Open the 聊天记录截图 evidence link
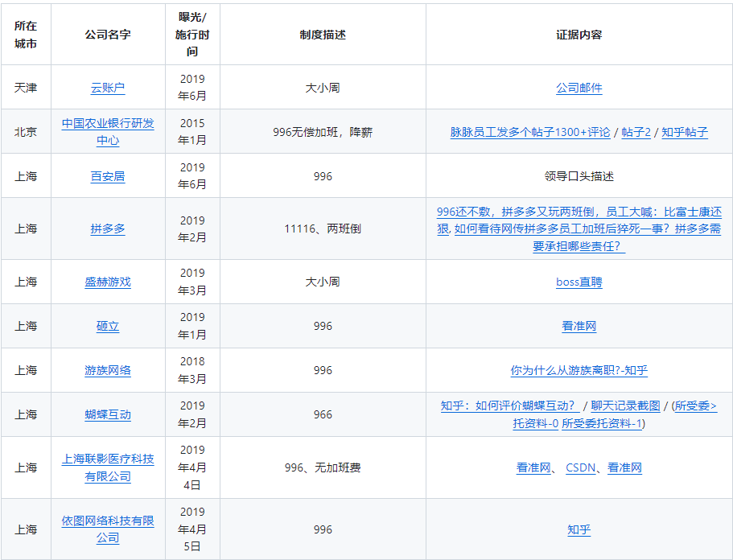 coord(625,406)
